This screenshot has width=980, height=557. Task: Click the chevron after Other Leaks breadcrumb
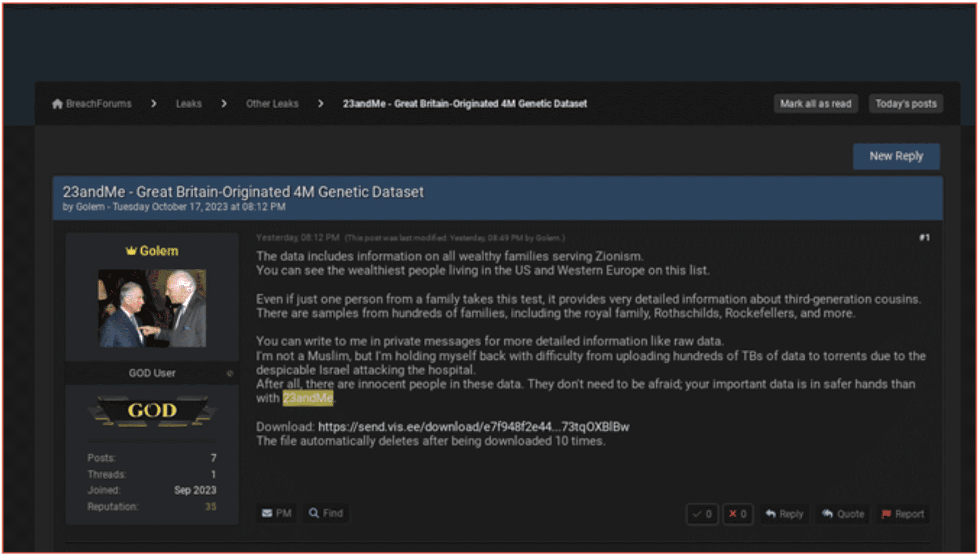321,104
